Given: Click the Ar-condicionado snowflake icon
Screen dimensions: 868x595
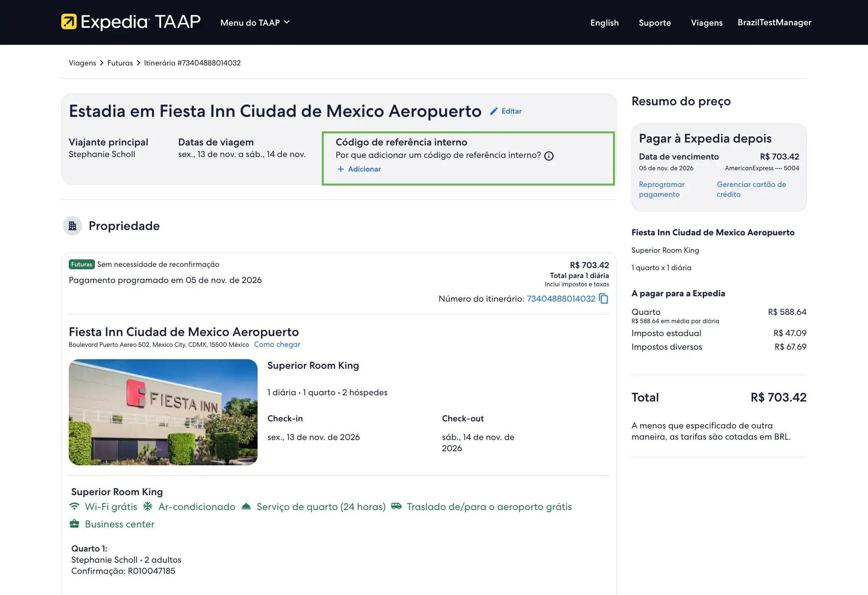Looking at the screenshot, I should (148, 506).
